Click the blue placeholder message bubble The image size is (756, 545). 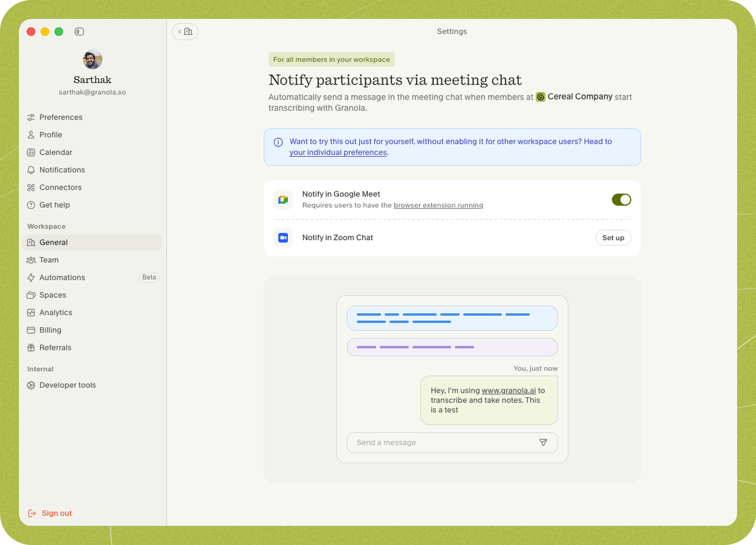coord(452,318)
